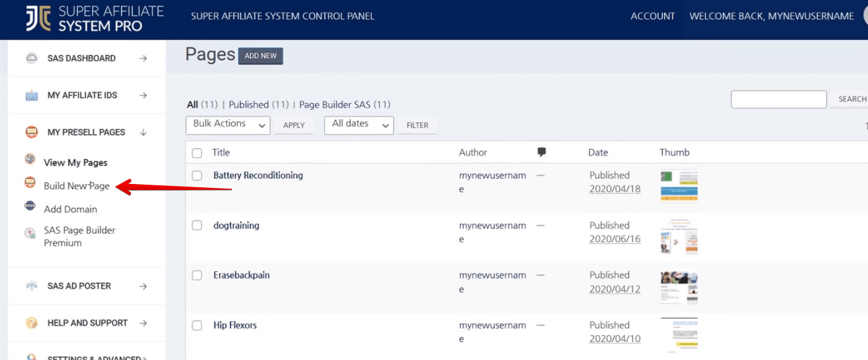868x360 pixels.
Task: Open the All dates dropdown
Action: 359,125
